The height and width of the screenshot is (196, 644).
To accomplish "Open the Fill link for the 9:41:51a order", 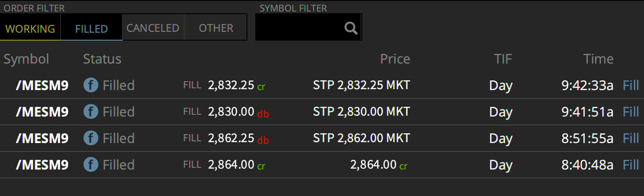I will pyautogui.click(x=631, y=112).
